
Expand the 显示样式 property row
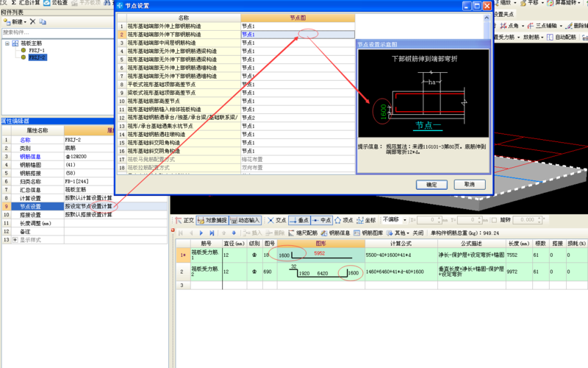click(15, 240)
